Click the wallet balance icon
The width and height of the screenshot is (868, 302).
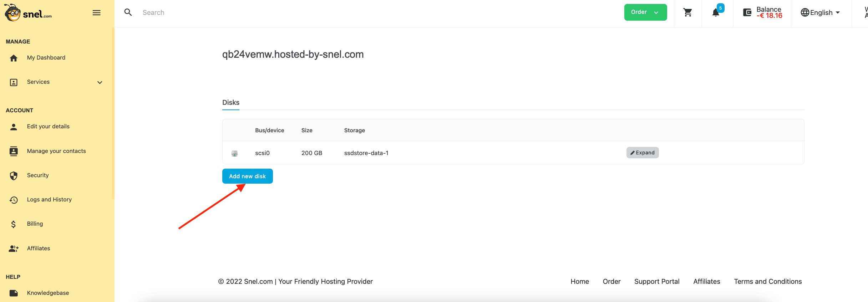coord(747,13)
